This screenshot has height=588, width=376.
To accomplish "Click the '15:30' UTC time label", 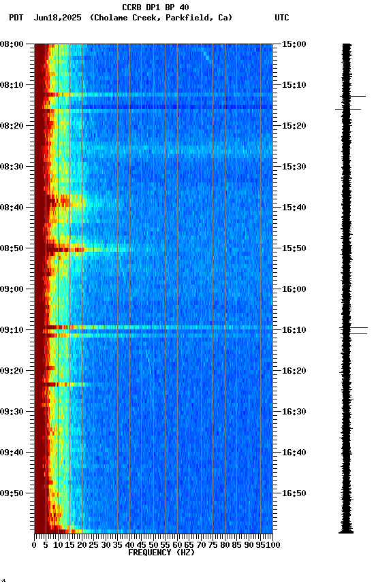I will tap(294, 167).
